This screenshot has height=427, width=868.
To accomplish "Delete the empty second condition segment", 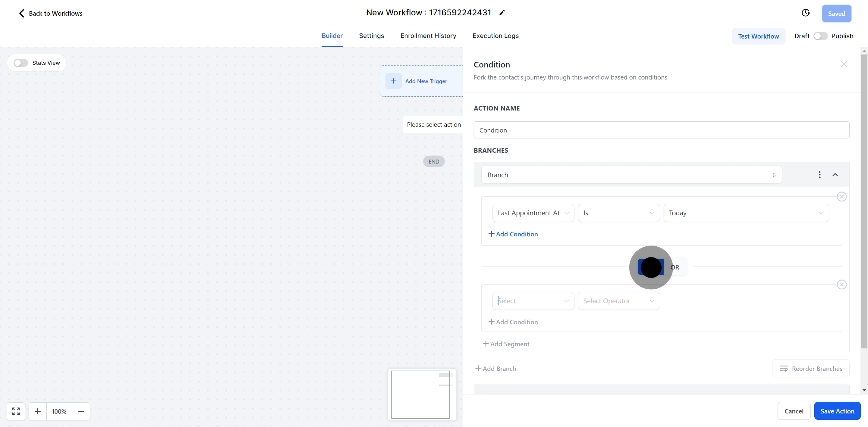I will point(841,285).
